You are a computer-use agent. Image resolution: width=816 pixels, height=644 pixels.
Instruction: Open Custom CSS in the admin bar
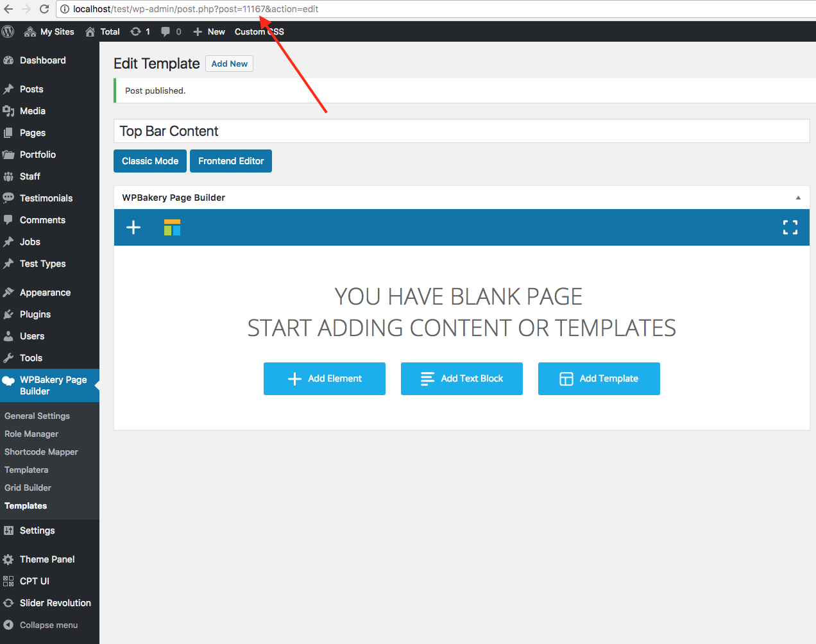click(259, 31)
